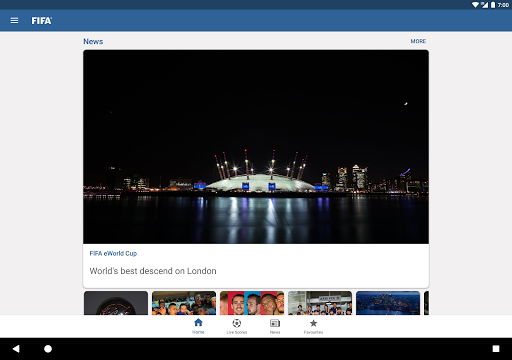Open the hamburger navigation menu
The image size is (512, 360).
click(14, 21)
